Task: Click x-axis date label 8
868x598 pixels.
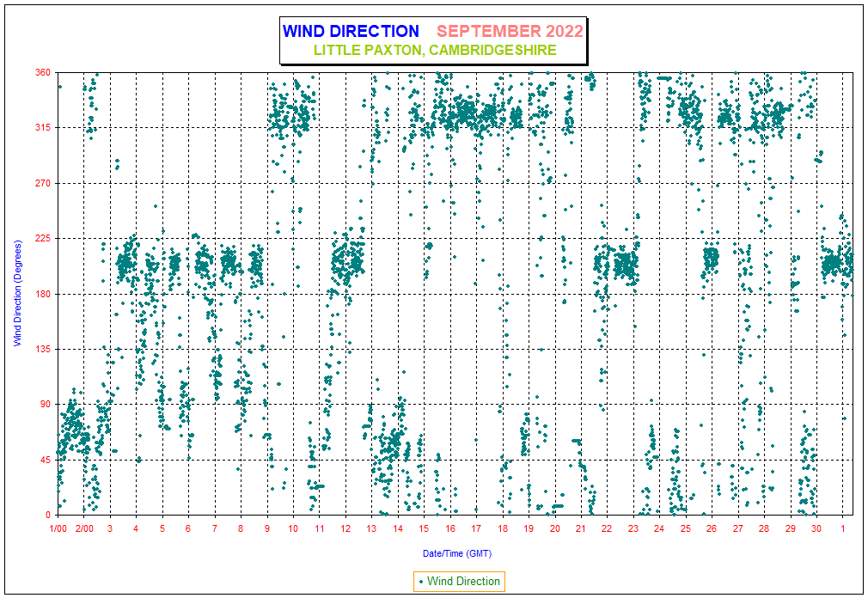Action: (x=241, y=529)
